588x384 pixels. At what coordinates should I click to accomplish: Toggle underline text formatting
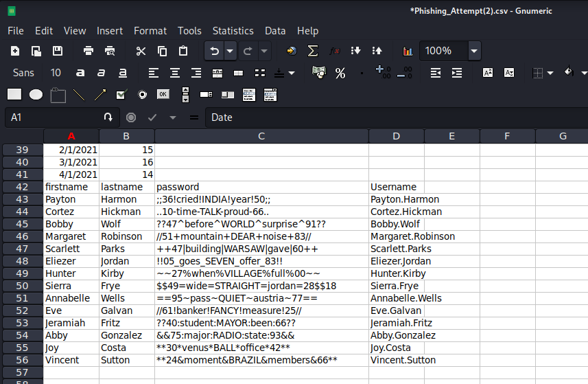click(x=122, y=73)
